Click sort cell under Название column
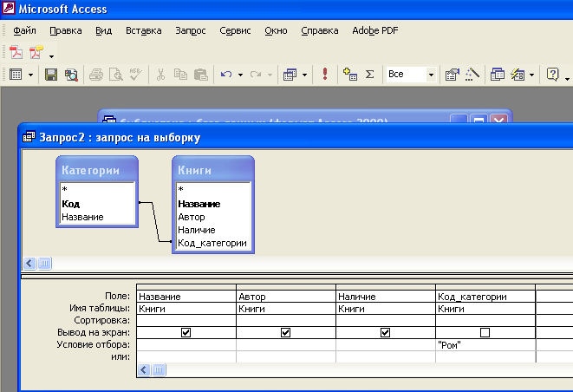Image resolution: width=573 pixels, height=392 pixels. (x=186, y=320)
